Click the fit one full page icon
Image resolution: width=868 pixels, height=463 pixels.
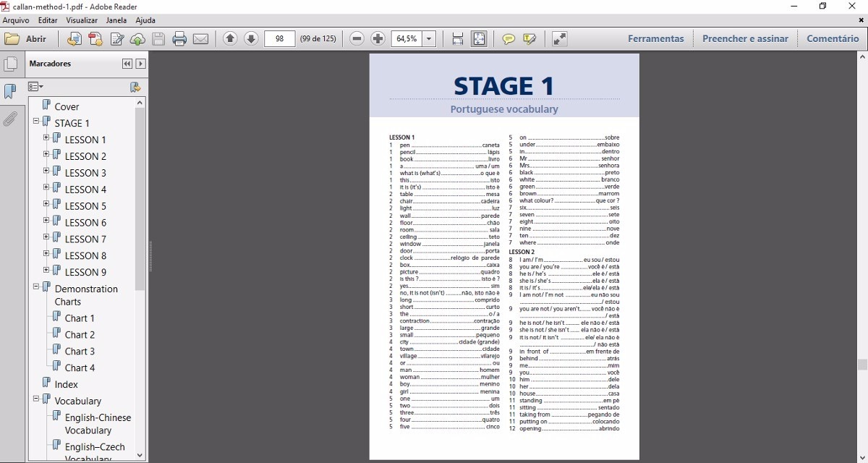(479, 38)
